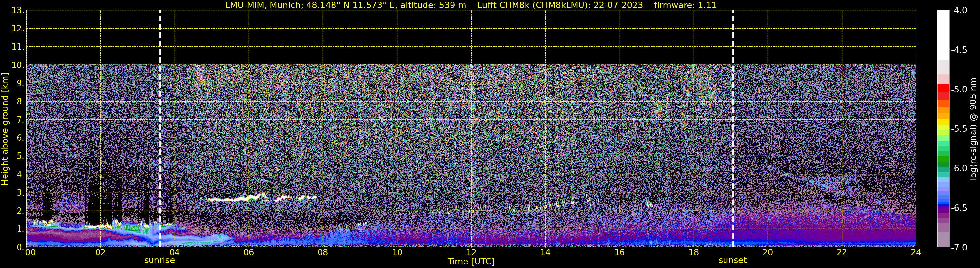Click the '-4.0' colorbar tick label

959,11
